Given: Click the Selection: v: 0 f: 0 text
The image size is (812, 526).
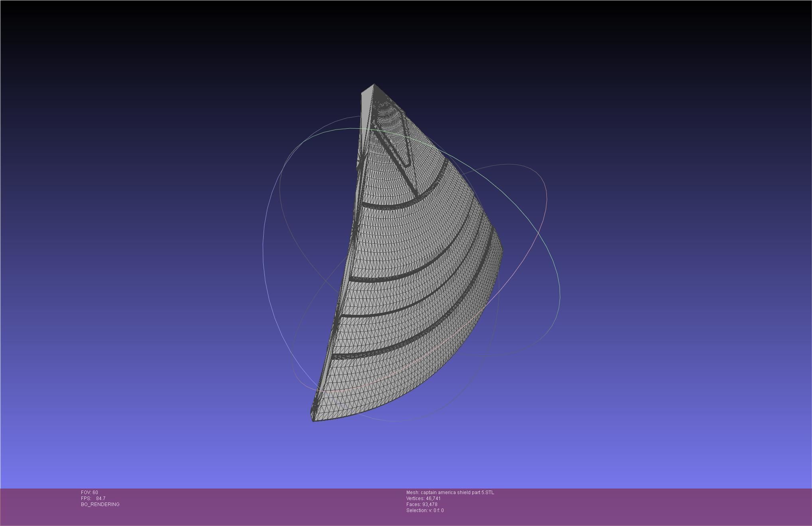Looking at the screenshot, I should tap(425, 510).
